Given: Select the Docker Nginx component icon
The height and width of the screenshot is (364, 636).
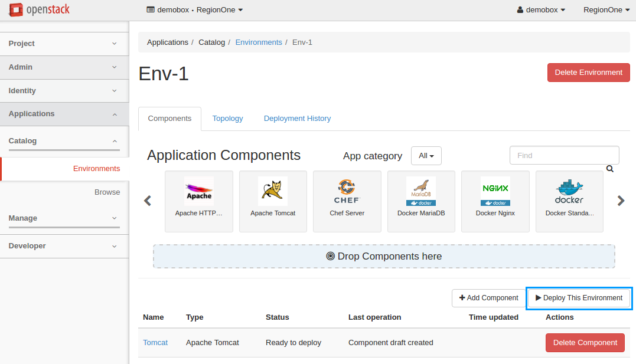Looking at the screenshot, I should click(495, 192).
